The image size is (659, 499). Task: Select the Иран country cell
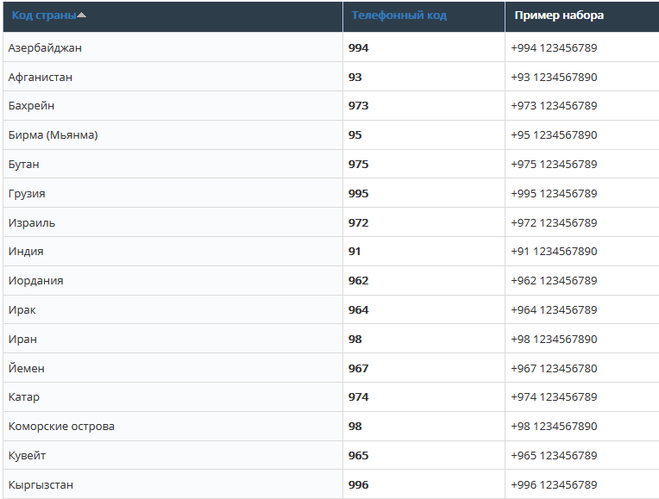(x=22, y=339)
